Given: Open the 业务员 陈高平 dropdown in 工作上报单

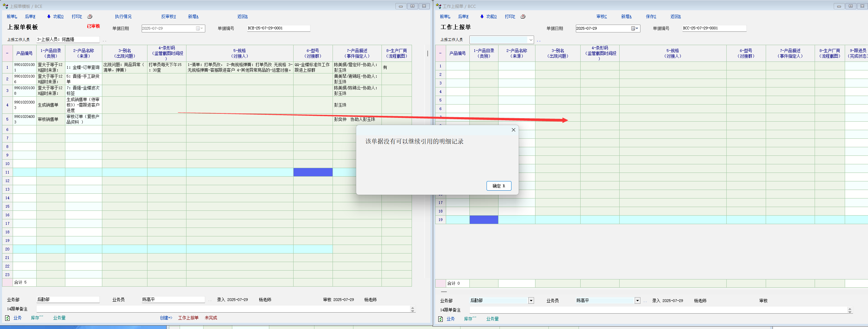Looking at the screenshot, I should [x=637, y=301].
